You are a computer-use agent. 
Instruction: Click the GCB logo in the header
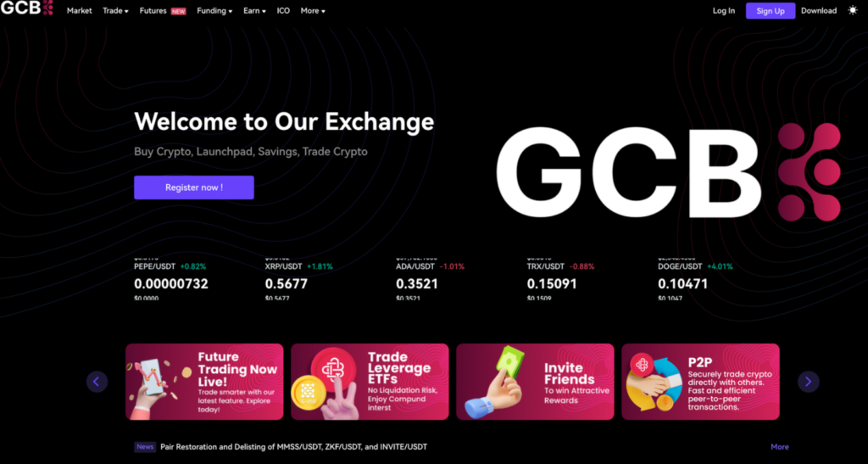[x=27, y=9]
